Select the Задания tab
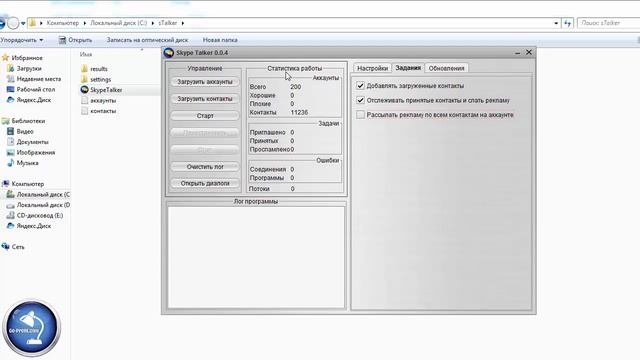Viewport: 640px width, 360px height. point(408,68)
